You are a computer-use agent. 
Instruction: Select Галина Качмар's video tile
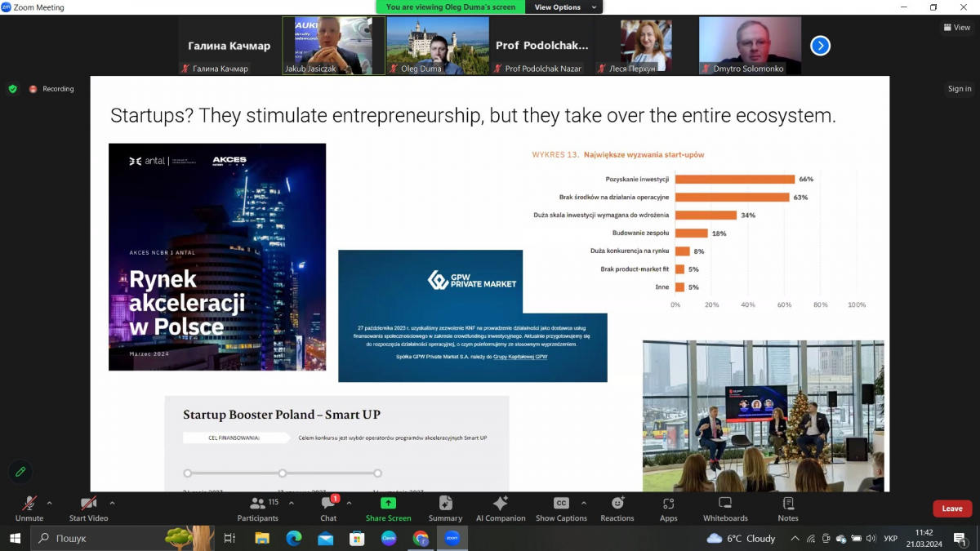[229, 46]
